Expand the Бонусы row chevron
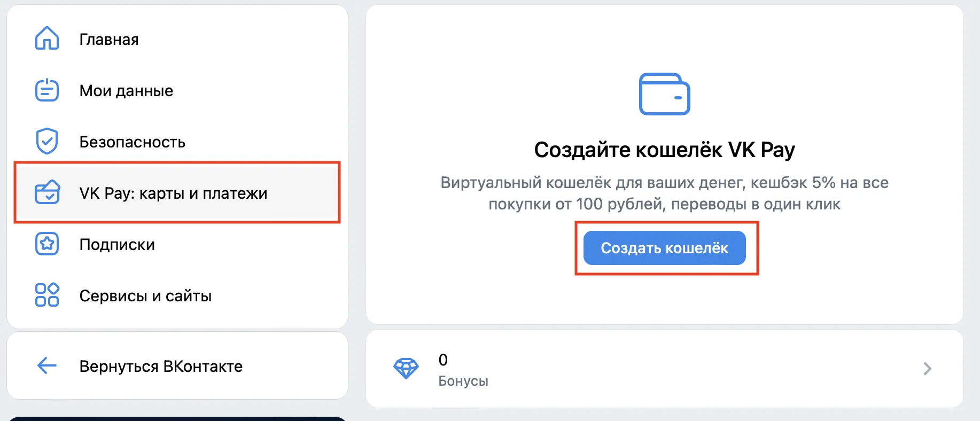Image resolution: width=980 pixels, height=421 pixels. [x=927, y=369]
